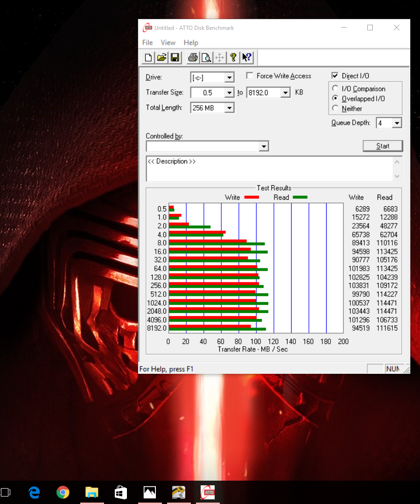Click the 0.5 row label in chart
This screenshot has width=420, height=504.
click(x=162, y=209)
